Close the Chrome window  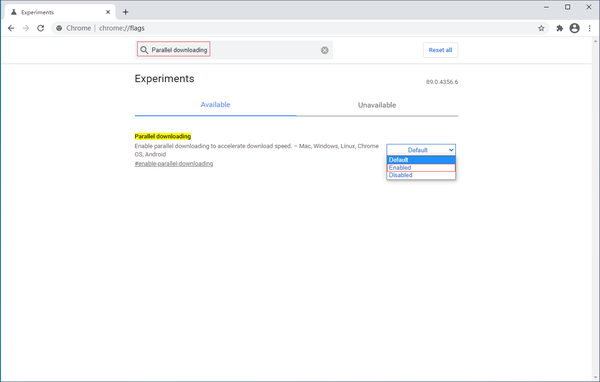tap(589, 7)
